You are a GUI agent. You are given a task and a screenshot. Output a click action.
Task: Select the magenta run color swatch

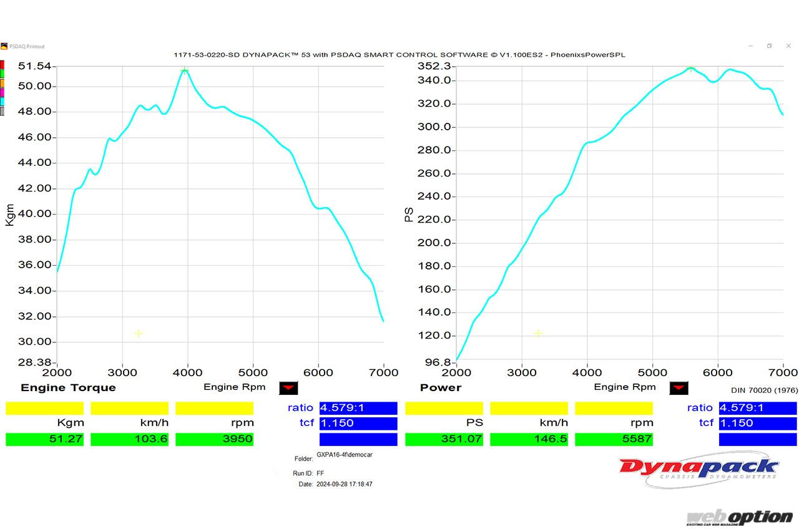[x=2, y=92]
